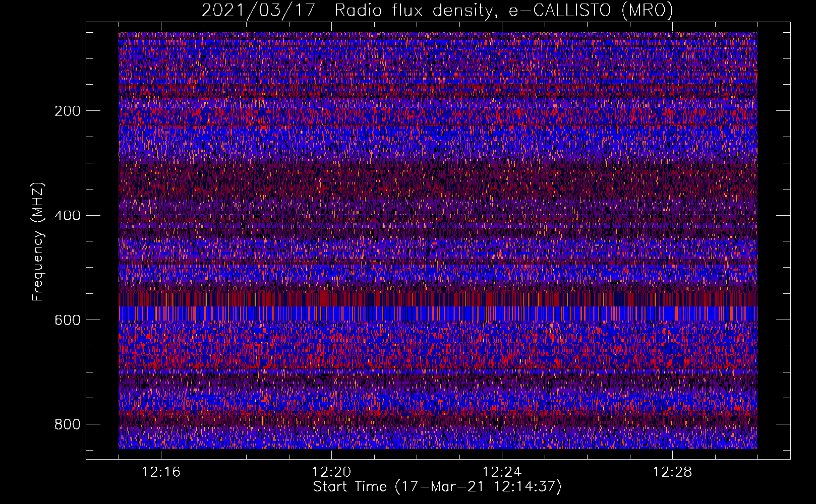Click the 12:24 time tick label
This screenshot has width=816, height=504.
click(x=502, y=472)
